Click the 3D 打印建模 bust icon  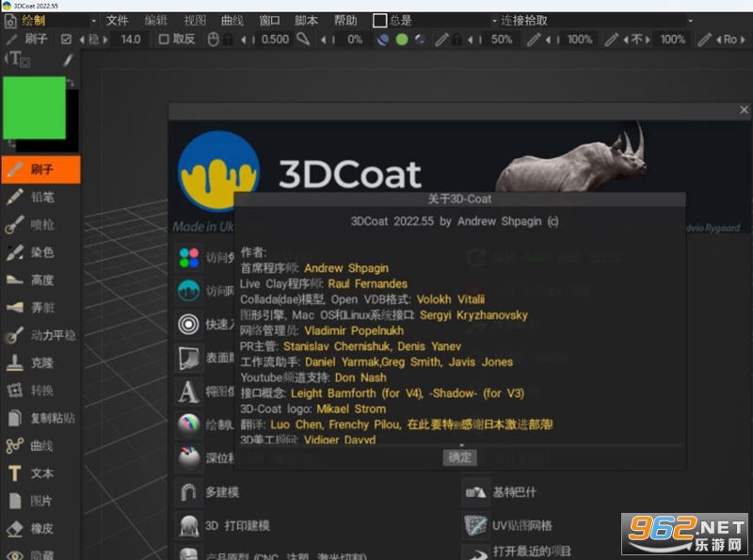pos(188,526)
